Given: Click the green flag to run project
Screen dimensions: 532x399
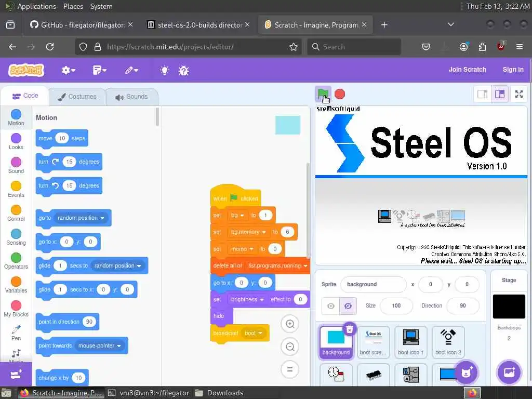Looking at the screenshot, I should [323, 94].
